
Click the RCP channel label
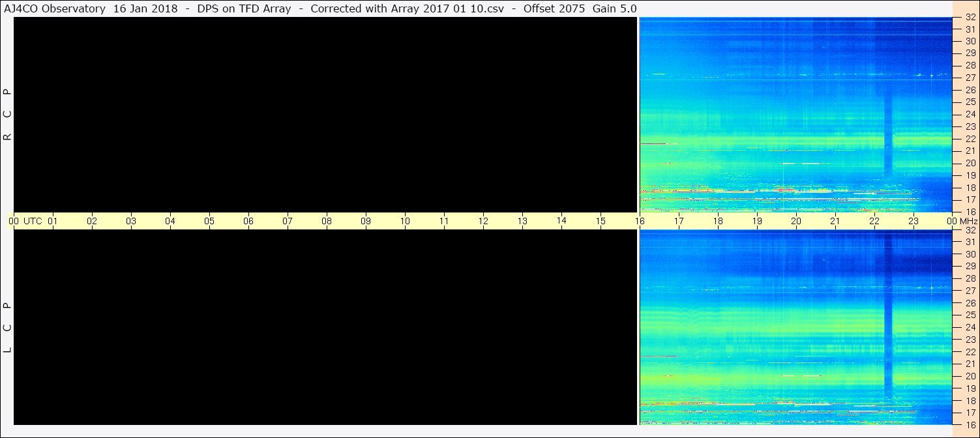(8, 114)
